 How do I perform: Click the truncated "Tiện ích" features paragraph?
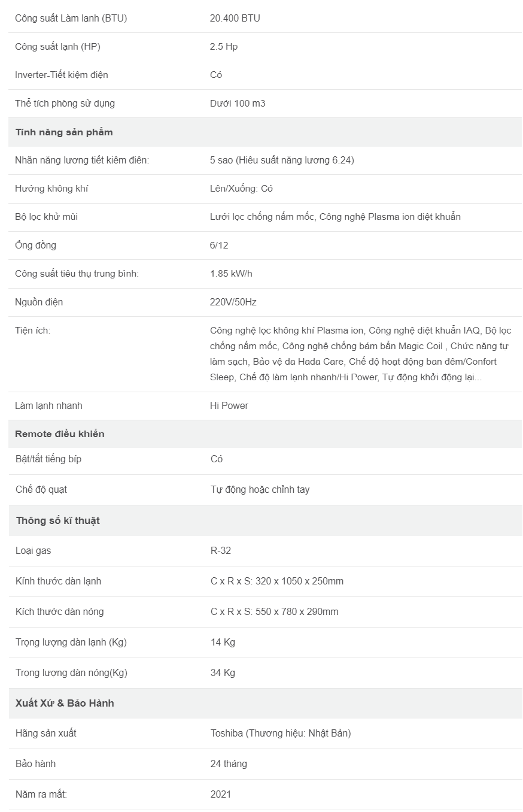coord(360,354)
